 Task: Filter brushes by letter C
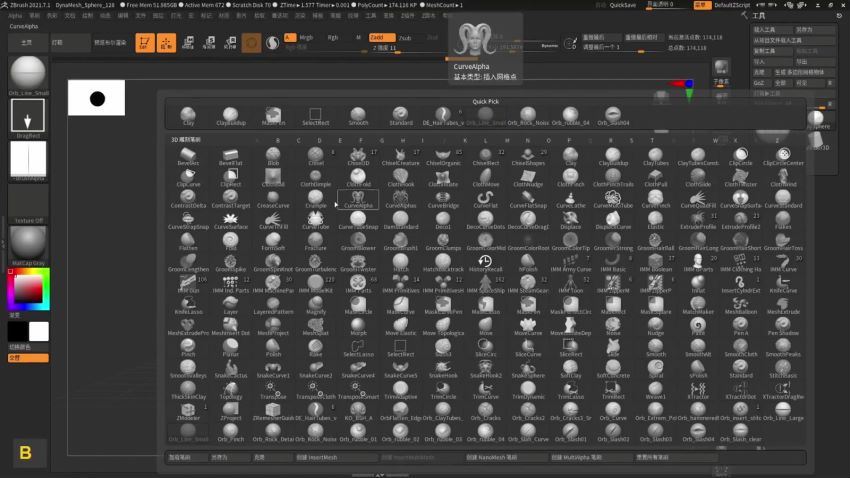click(298, 140)
